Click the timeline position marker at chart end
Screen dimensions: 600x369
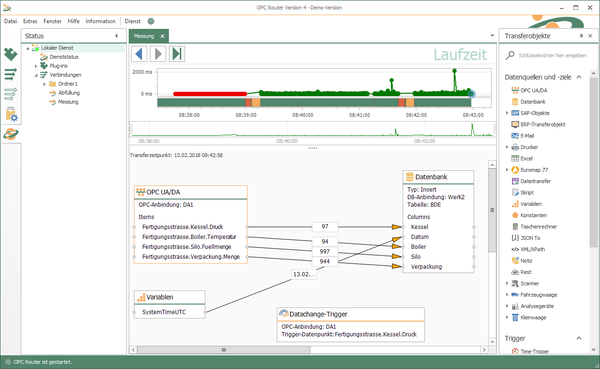coord(471,94)
